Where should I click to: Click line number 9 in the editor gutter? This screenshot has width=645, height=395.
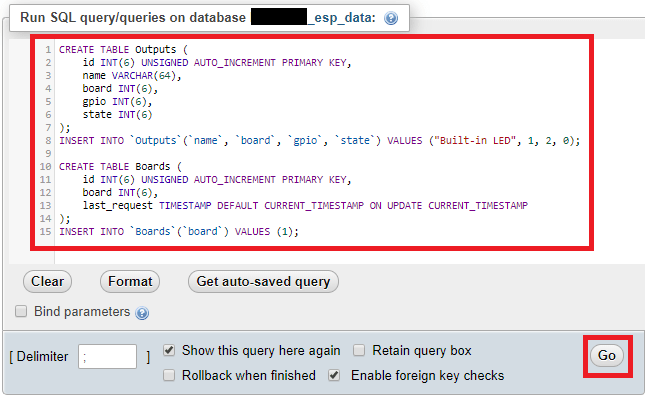[48, 153]
